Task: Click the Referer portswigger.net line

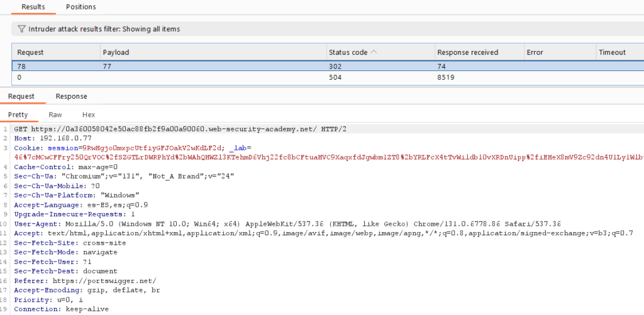Action: [85, 281]
